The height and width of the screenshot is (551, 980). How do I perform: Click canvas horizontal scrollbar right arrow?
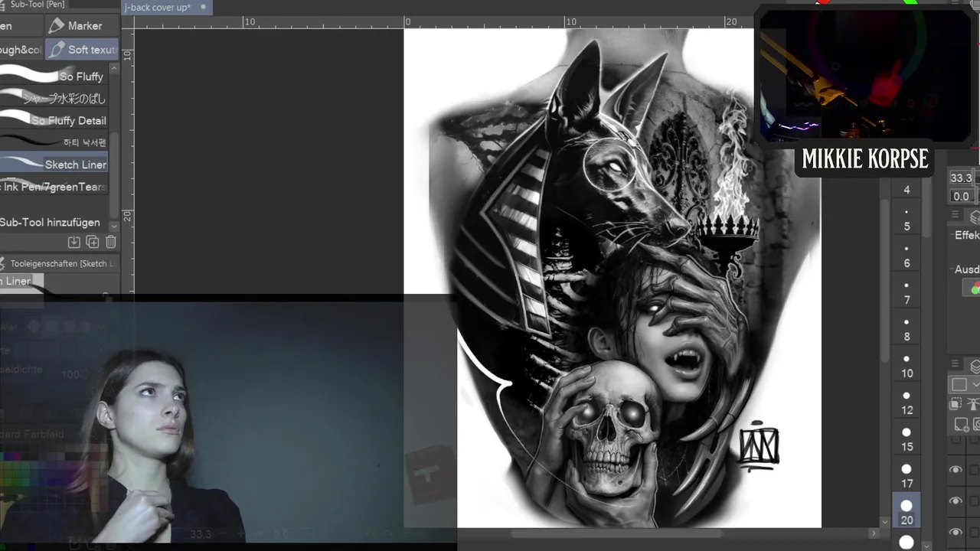point(874,533)
